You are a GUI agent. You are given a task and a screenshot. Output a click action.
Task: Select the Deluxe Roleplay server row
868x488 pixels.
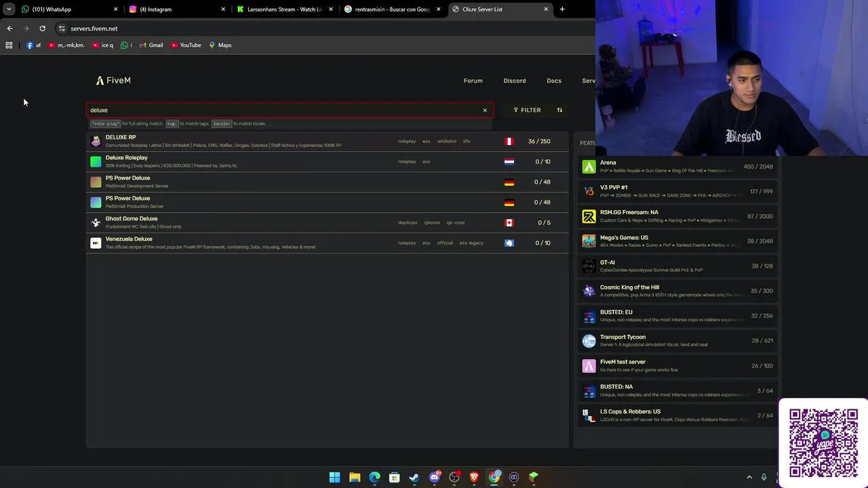click(x=327, y=161)
